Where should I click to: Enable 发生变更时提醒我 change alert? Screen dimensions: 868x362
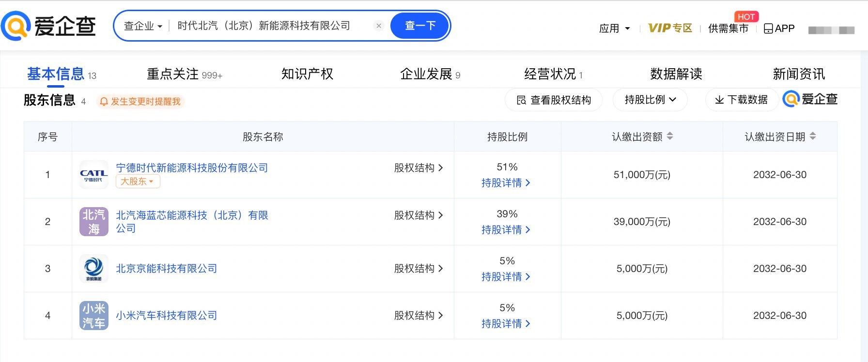140,102
